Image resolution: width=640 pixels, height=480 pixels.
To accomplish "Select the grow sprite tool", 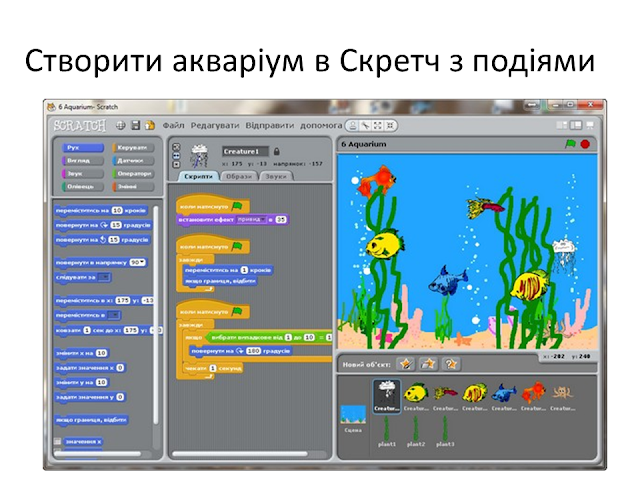I will (378, 126).
